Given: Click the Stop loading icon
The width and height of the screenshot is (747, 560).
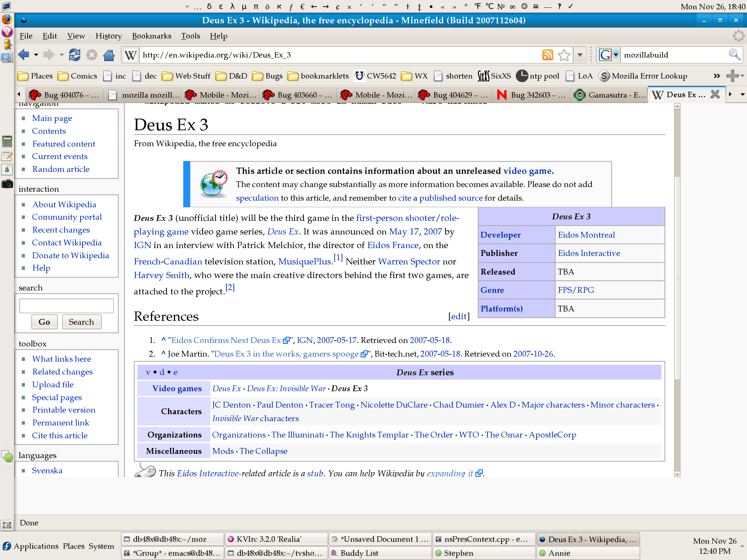Looking at the screenshot, I should click(92, 55).
